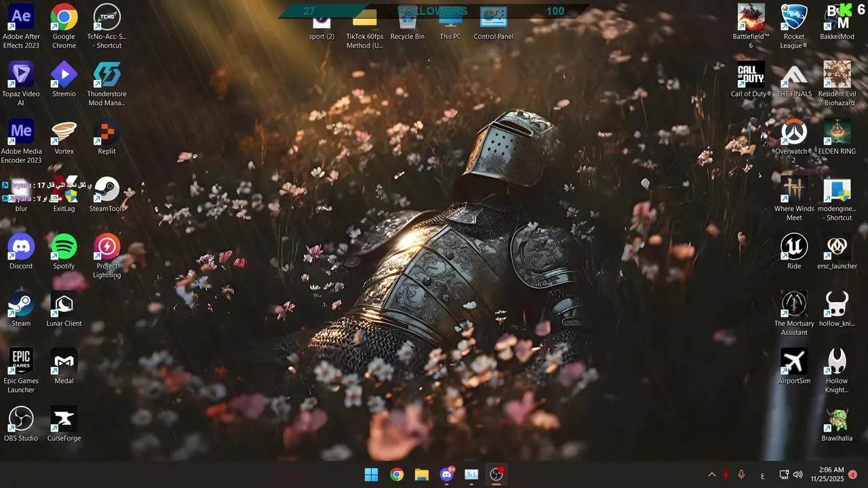Select Resident Evil 7 Biohazard icon
Viewport: 868px width, 488px height.
click(x=837, y=85)
